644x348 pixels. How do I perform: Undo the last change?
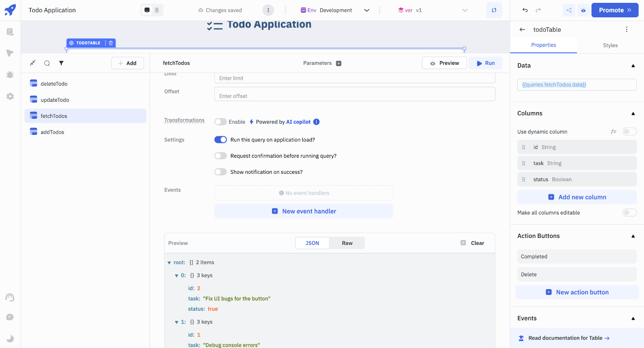click(525, 10)
